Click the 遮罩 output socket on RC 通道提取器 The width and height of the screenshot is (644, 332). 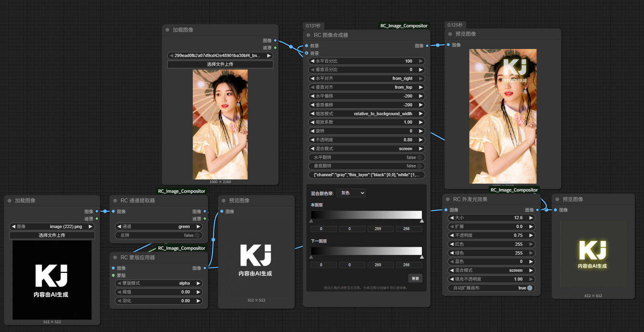(x=205, y=219)
